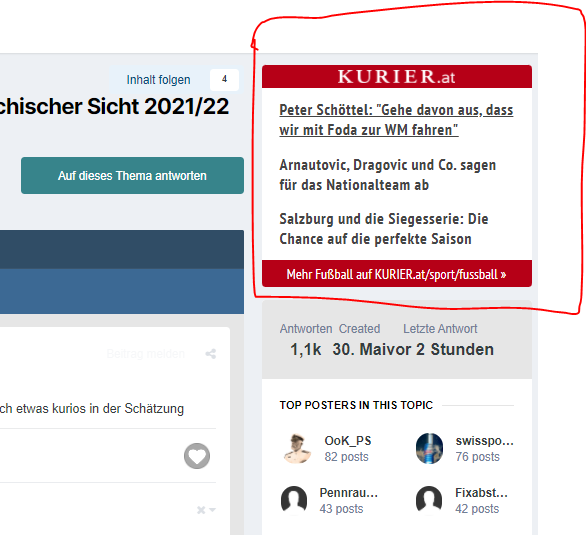The image size is (586, 535).
Task: Open OoK_PS avatar
Action: [297, 448]
